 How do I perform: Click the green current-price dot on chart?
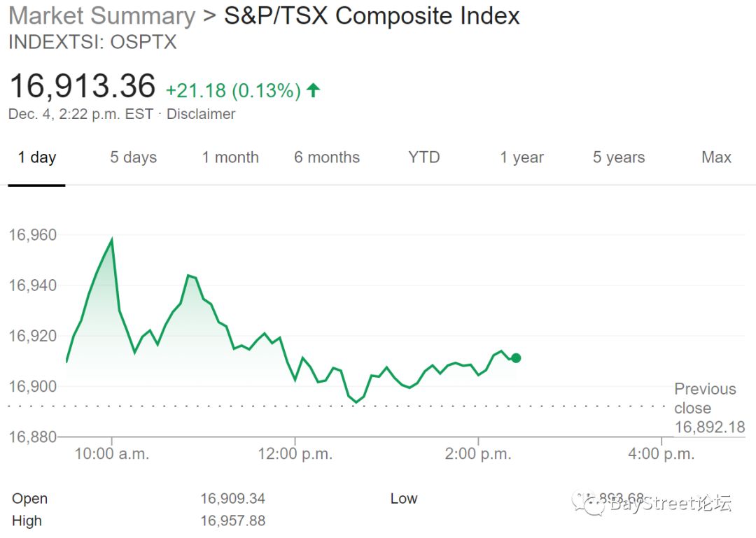(516, 358)
